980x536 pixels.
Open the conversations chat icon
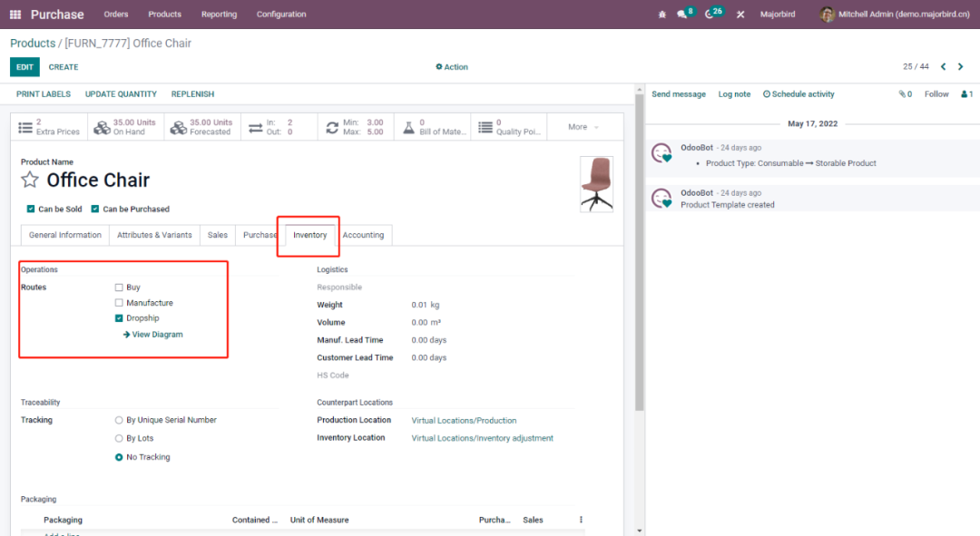682,15
